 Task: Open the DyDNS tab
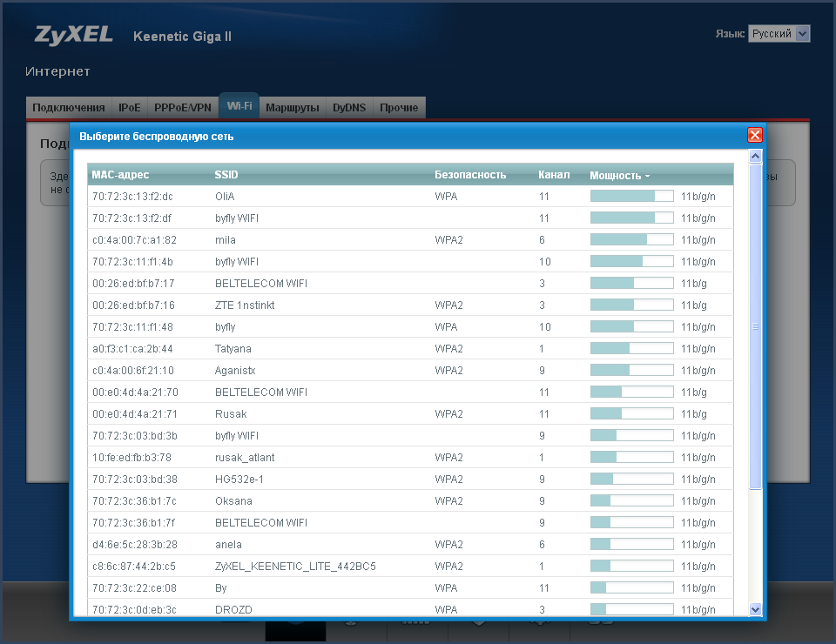pyautogui.click(x=349, y=108)
